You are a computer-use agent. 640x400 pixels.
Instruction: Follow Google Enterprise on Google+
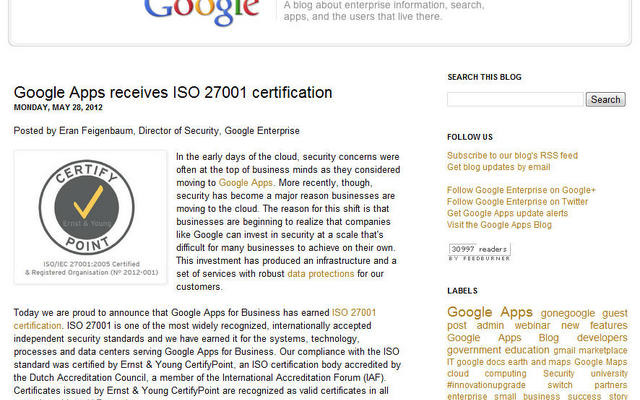(521, 190)
